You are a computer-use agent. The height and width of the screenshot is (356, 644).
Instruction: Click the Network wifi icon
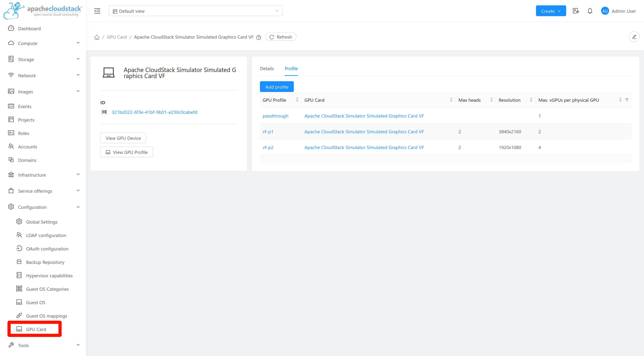[x=11, y=75]
